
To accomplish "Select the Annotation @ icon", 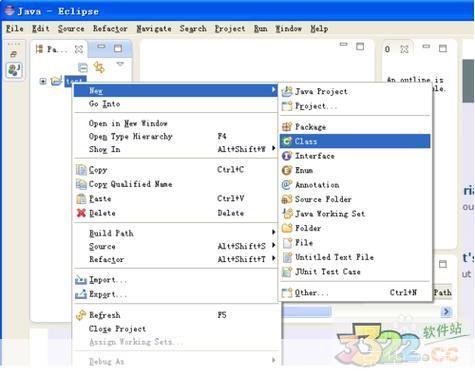I will [x=287, y=185].
